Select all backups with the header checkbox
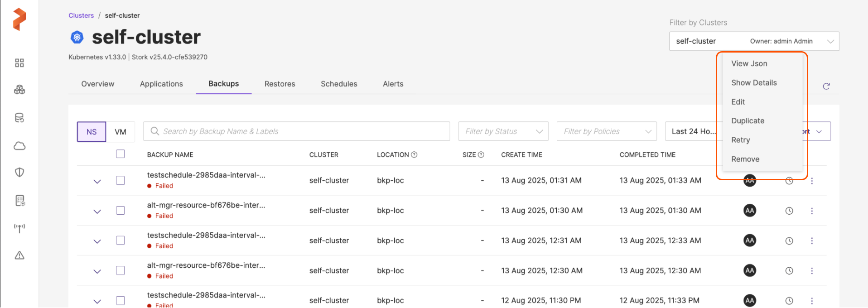 121,154
